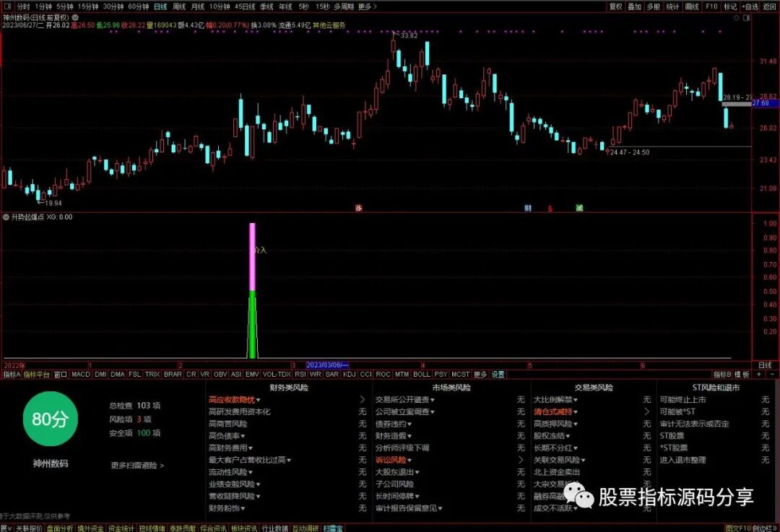Click 指标B tab
Viewport: 780px width, 532px height.
point(722,375)
